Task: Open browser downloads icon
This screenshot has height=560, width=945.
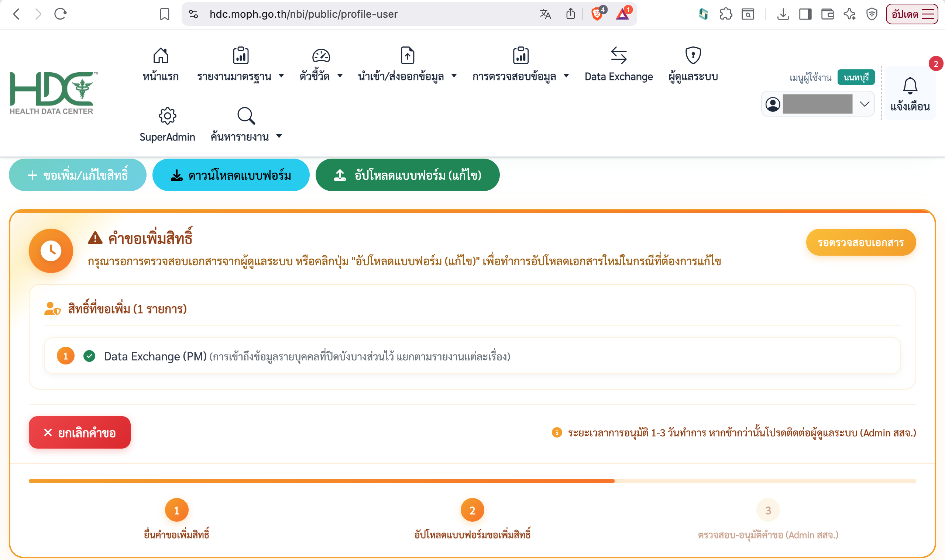Action: point(783,14)
